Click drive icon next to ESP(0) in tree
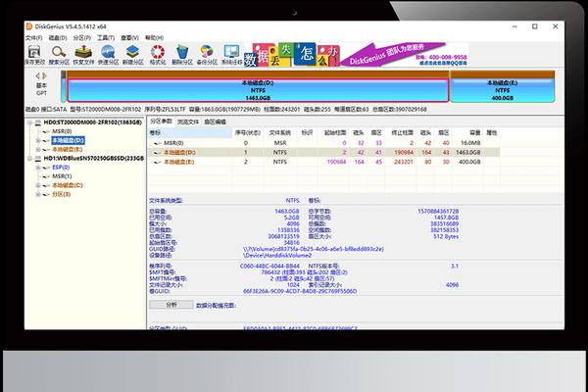 click(46, 168)
